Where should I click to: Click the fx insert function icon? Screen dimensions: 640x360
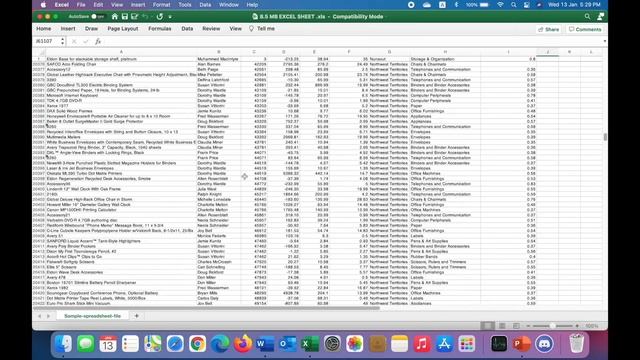click(98, 41)
